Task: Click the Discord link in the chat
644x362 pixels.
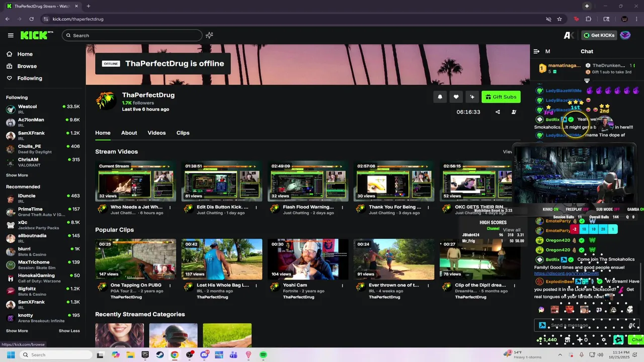Action: tap(567, 274)
